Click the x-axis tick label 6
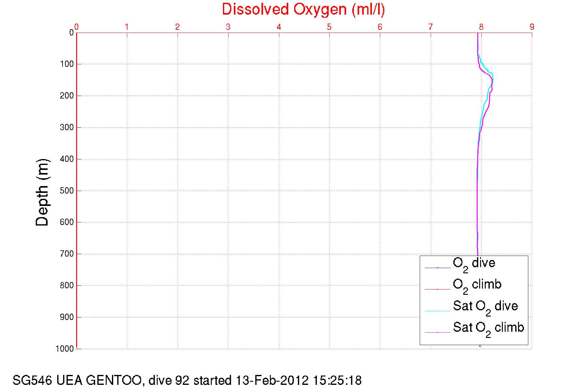Viewport: 588px width, 392px height. (x=380, y=27)
